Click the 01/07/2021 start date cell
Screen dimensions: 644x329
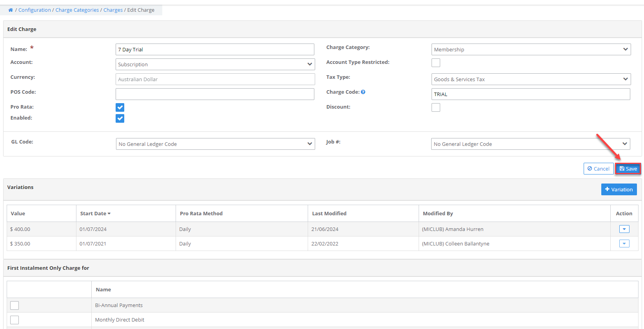pyautogui.click(x=126, y=244)
